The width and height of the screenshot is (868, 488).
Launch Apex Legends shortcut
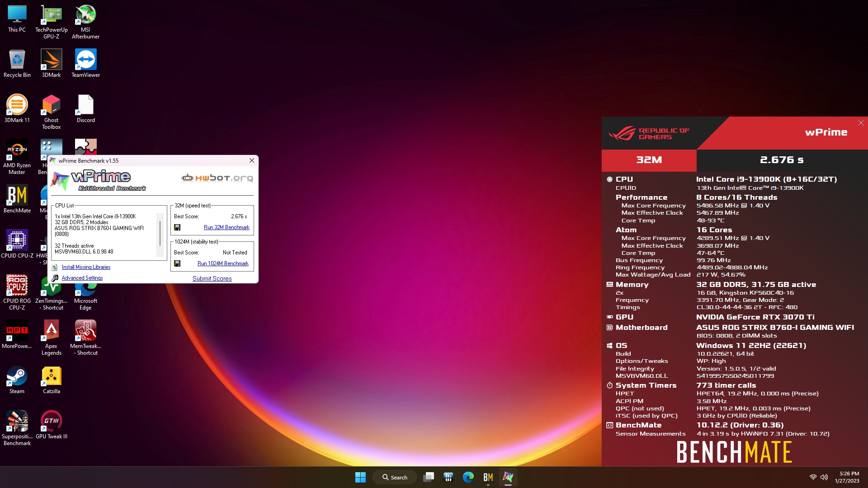(51, 338)
